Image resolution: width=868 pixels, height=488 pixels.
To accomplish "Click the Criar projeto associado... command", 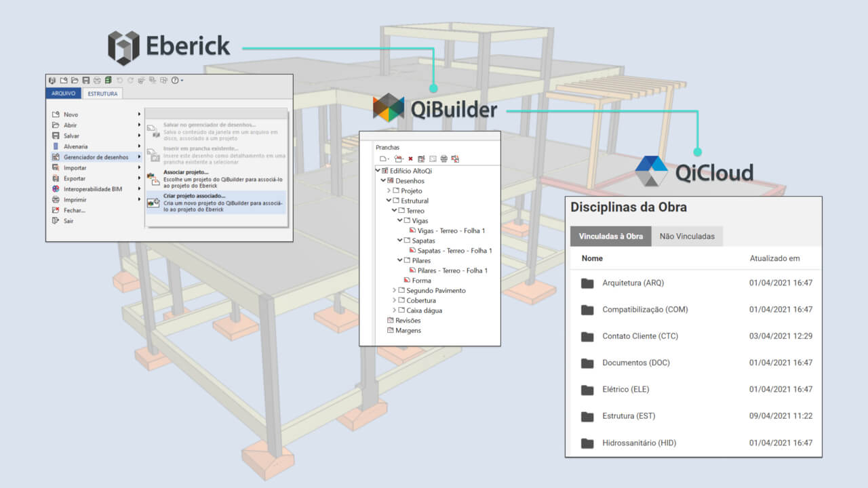I will pos(216,202).
